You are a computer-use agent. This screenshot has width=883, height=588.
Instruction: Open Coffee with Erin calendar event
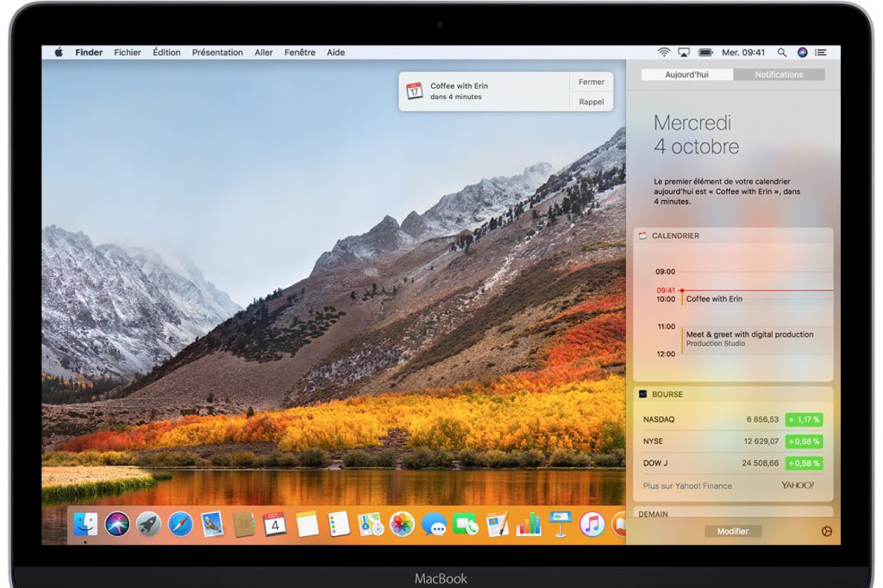coord(756,299)
